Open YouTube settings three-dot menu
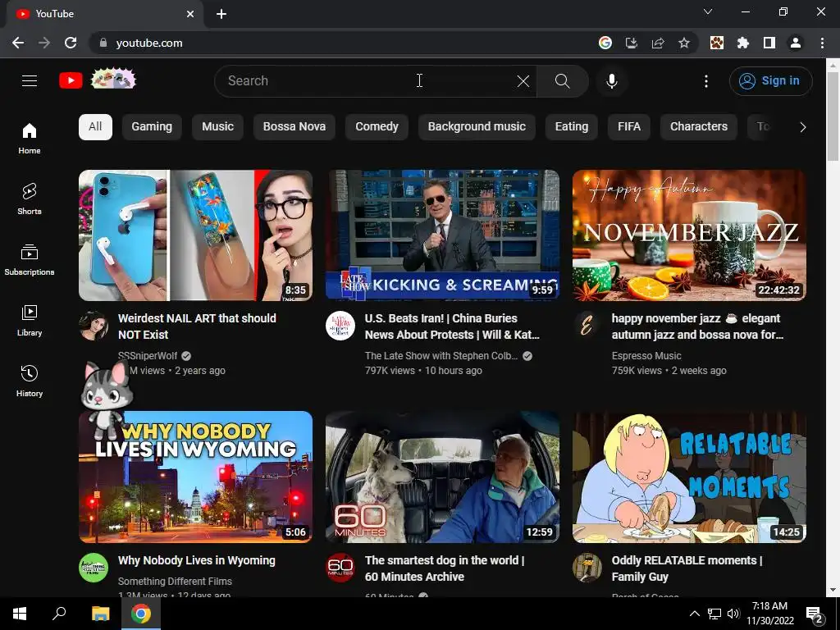The image size is (840, 630). pyautogui.click(x=706, y=81)
